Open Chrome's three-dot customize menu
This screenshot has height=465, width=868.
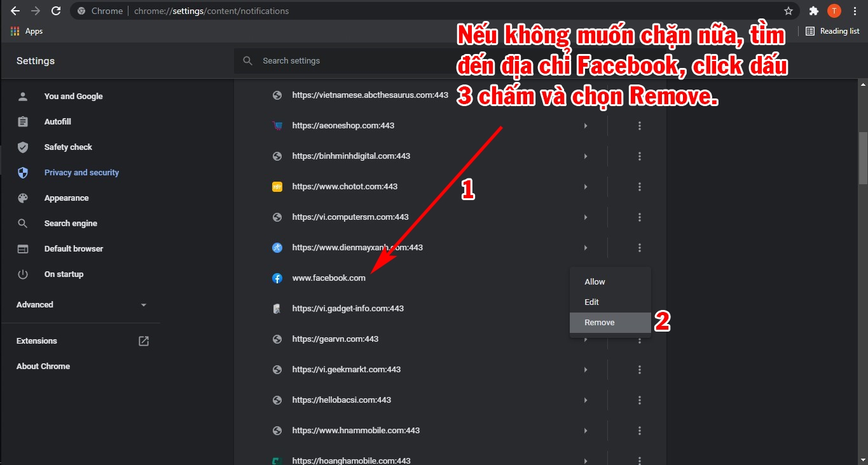point(855,10)
